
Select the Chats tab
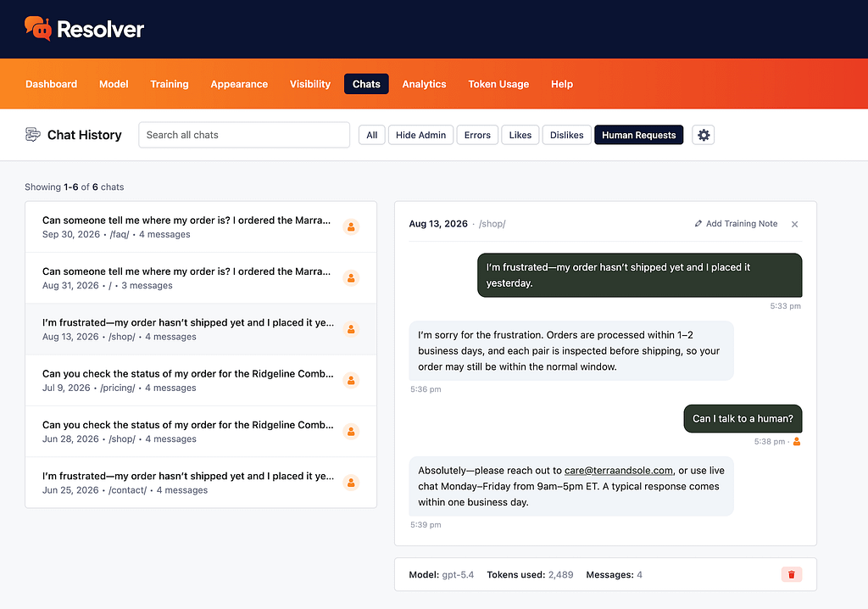[366, 84]
